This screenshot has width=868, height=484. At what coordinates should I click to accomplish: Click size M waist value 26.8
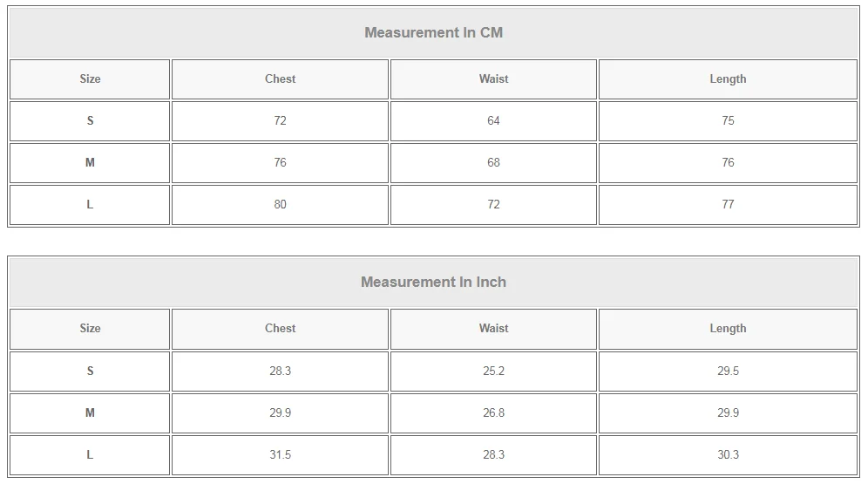point(493,413)
